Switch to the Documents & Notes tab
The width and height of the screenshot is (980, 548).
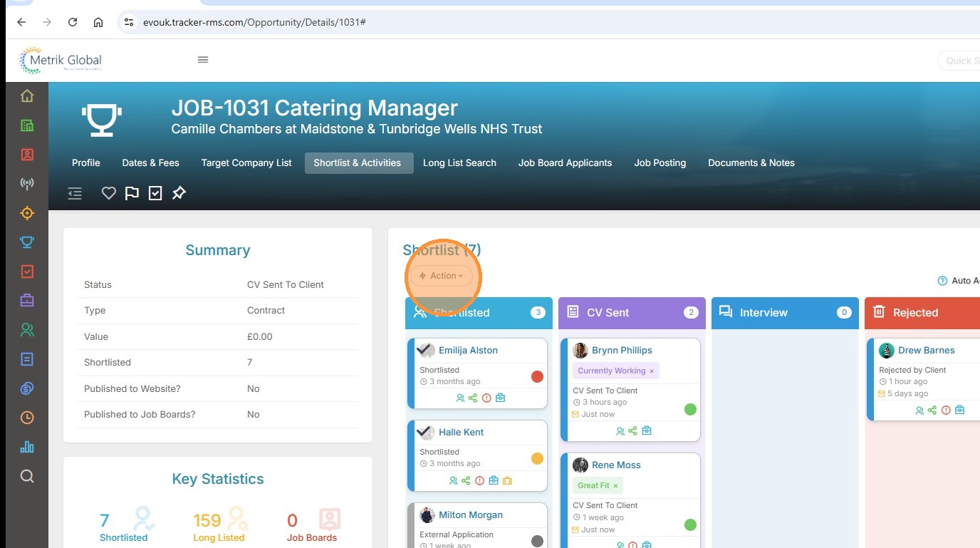tap(751, 162)
